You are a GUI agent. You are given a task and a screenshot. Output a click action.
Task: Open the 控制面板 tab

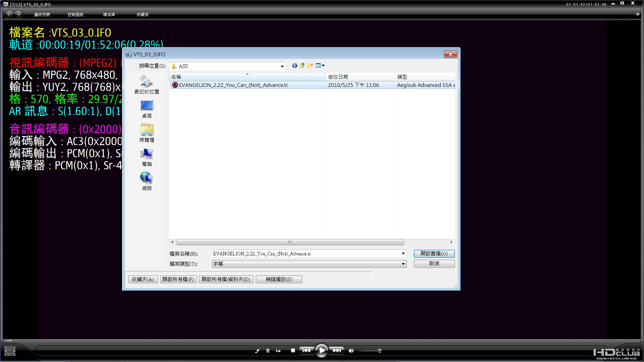coord(75,15)
